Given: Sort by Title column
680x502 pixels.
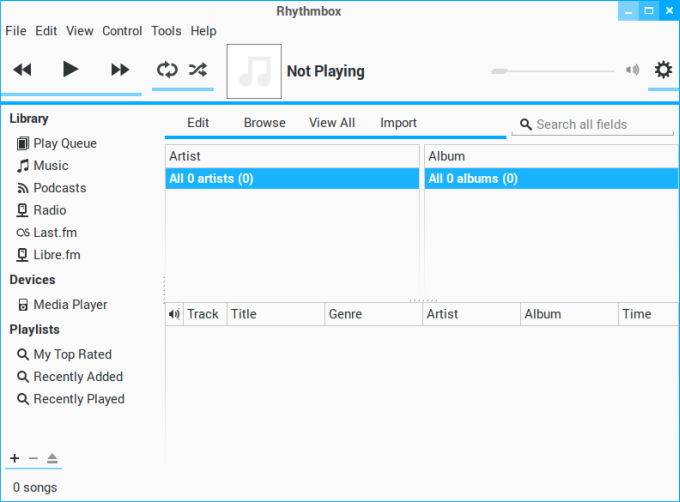Looking at the screenshot, I should tap(275, 314).
